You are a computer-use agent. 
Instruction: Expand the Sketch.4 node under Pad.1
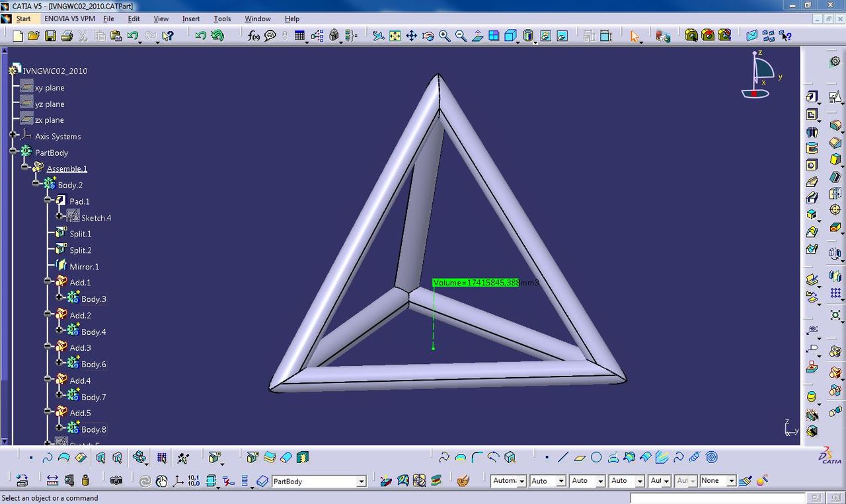pyautogui.click(x=59, y=217)
